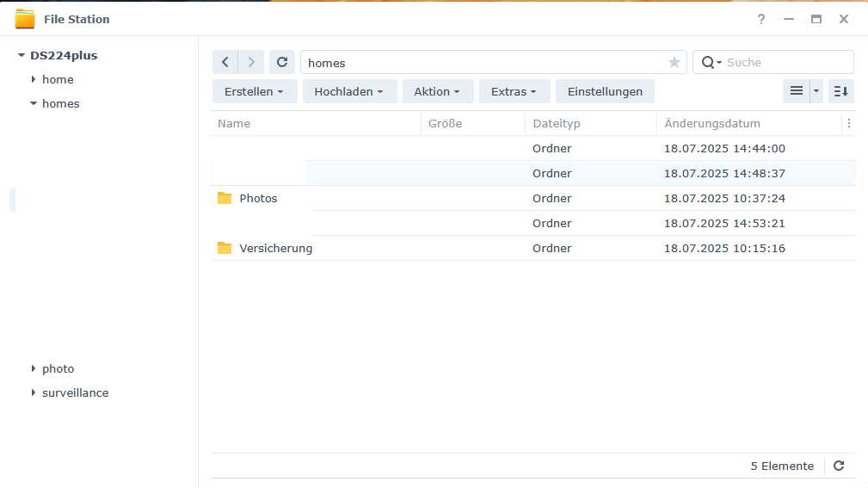Collapse the homes folder arrow
Image resolution: width=868 pixels, height=488 pixels.
34,103
